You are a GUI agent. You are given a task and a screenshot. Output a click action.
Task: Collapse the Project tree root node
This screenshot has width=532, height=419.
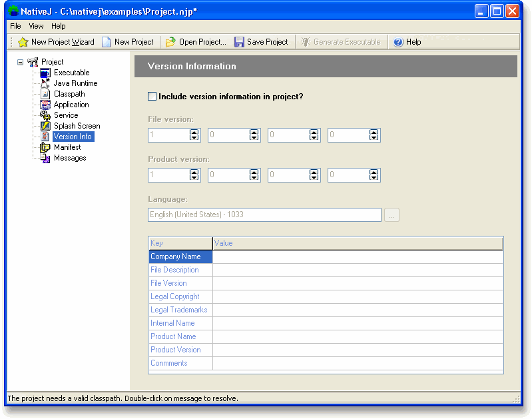point(20,62)
